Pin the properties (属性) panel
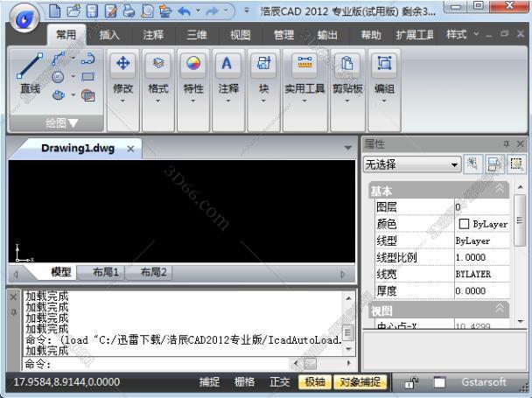The image size is (532, 398). [x=507, y=143]
